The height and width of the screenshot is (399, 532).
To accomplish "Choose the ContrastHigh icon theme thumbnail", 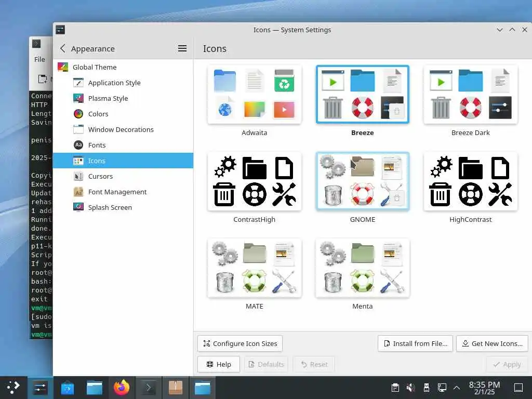I will tap(255, 181).
